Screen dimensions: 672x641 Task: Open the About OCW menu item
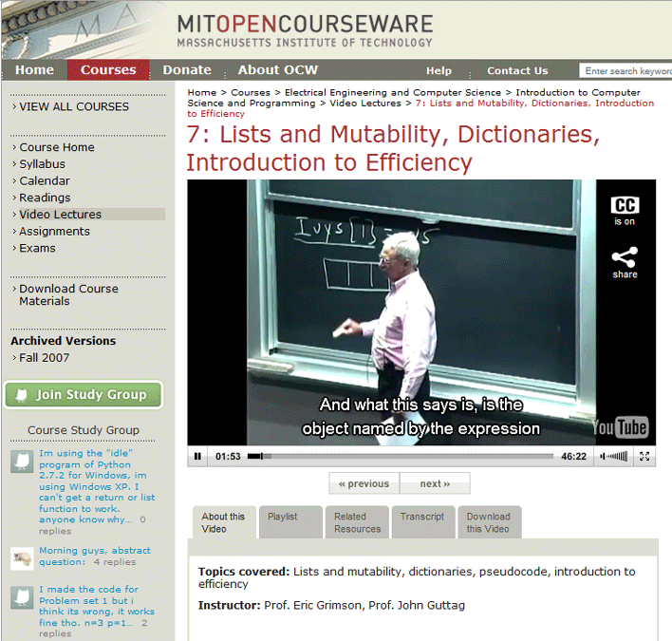click(278, 70)
